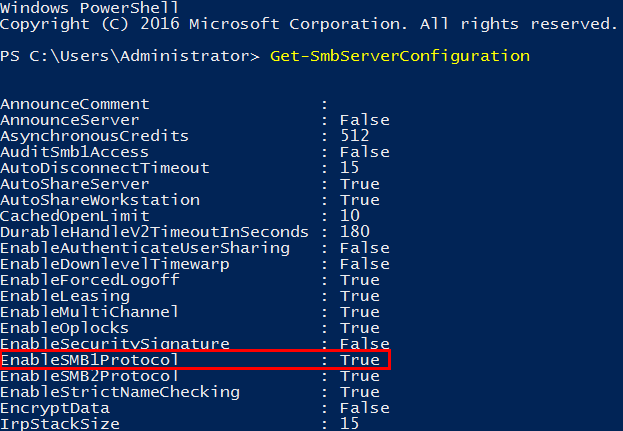Screen dimensions: 623x431
Task: Click the AutoShareServer property name
Action: click(x=75, y=184)
